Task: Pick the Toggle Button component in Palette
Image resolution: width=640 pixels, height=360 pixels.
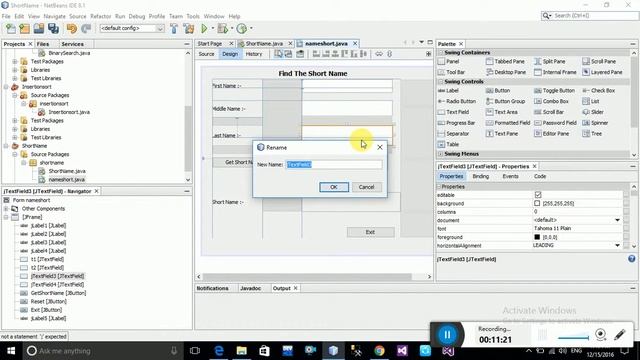Action: [x=554, y=91]
